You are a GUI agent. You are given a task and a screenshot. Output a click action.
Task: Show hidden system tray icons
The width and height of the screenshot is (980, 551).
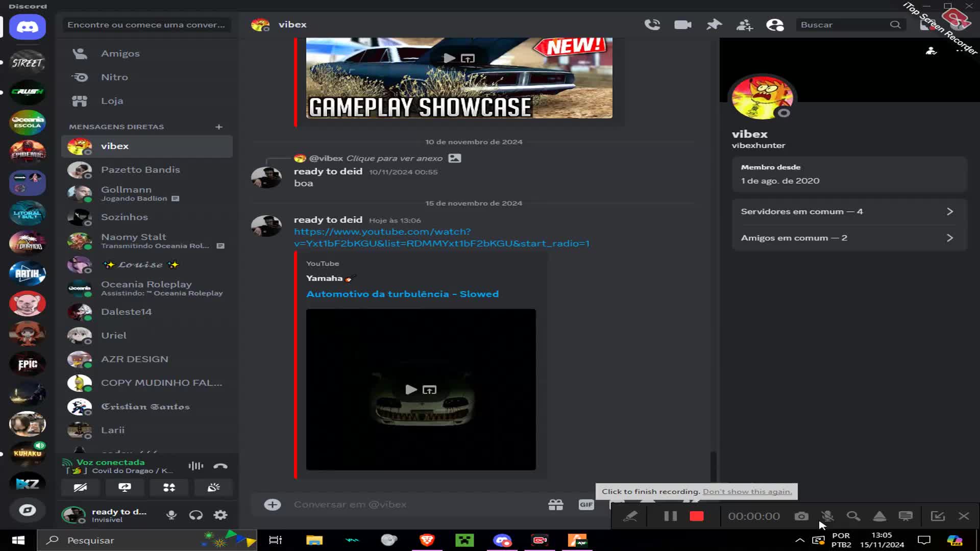point(800,540)
